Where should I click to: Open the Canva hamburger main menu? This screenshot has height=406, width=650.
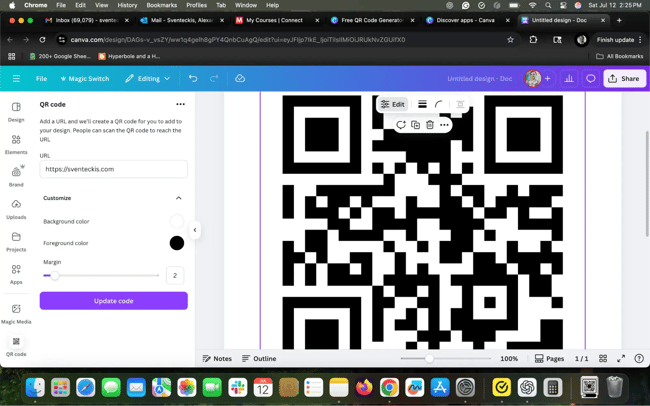(x=16, y=78)
